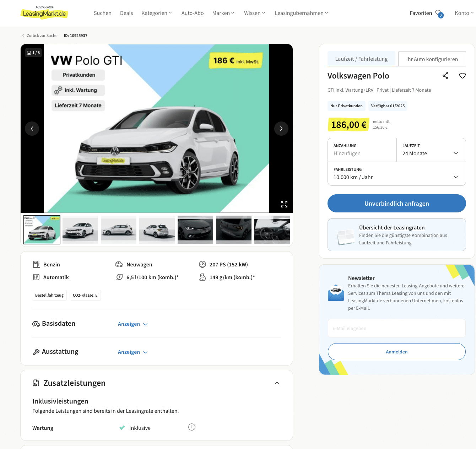Select the first gallery thumbnail
The width and height of the screenshot is (476, 449).
click(x=42, y=229)
